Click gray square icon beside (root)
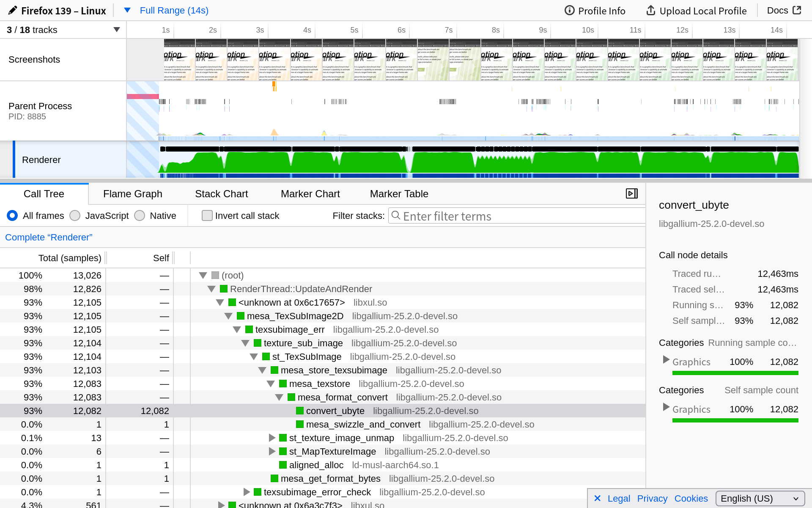This screenshot has width=812, height=508. coord(215,275)
